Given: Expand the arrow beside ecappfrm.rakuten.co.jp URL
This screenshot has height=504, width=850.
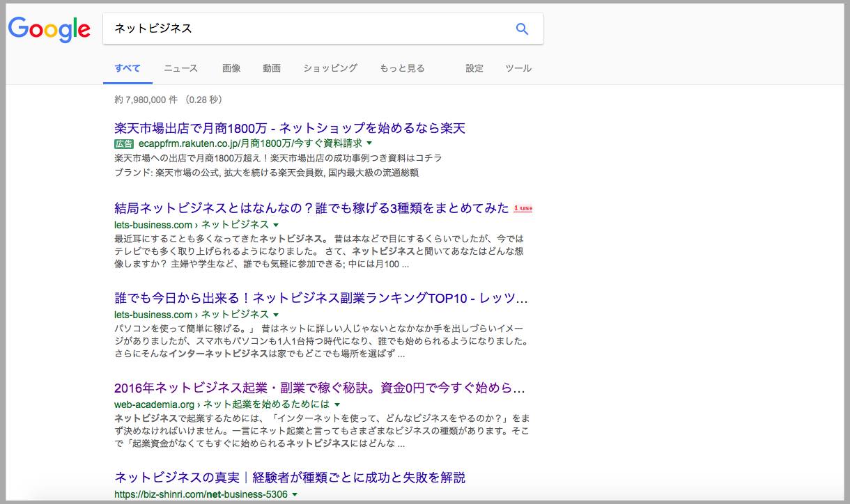Looking at the screenshot, I should point(369,144).
